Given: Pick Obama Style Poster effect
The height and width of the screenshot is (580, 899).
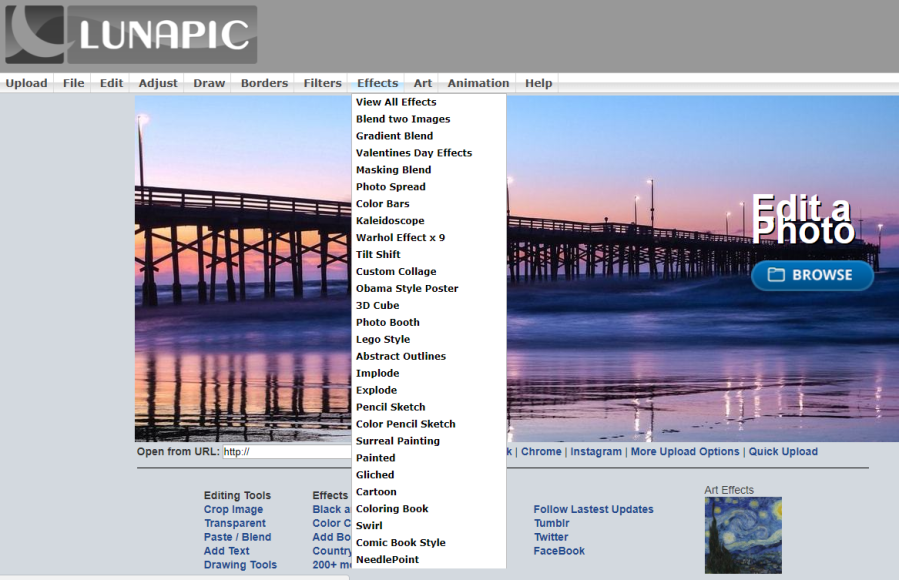Looking at the screenshot, I should pos(407,289).
